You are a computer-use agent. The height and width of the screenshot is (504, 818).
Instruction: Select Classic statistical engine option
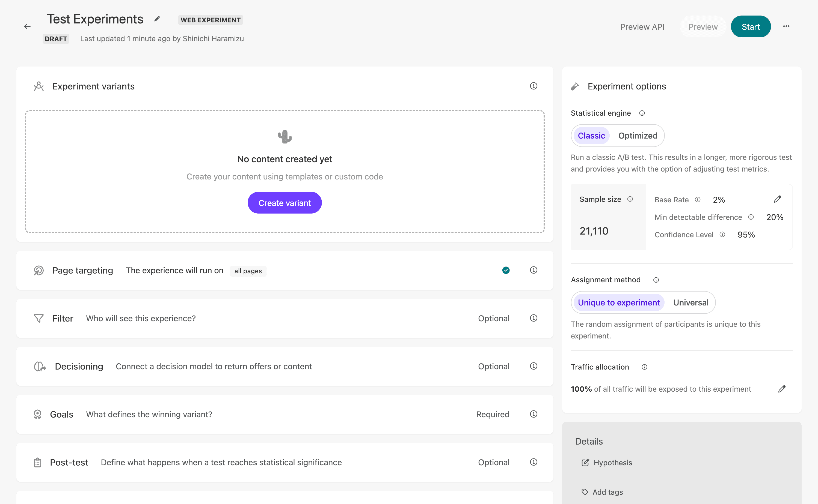tap(591, 136)
